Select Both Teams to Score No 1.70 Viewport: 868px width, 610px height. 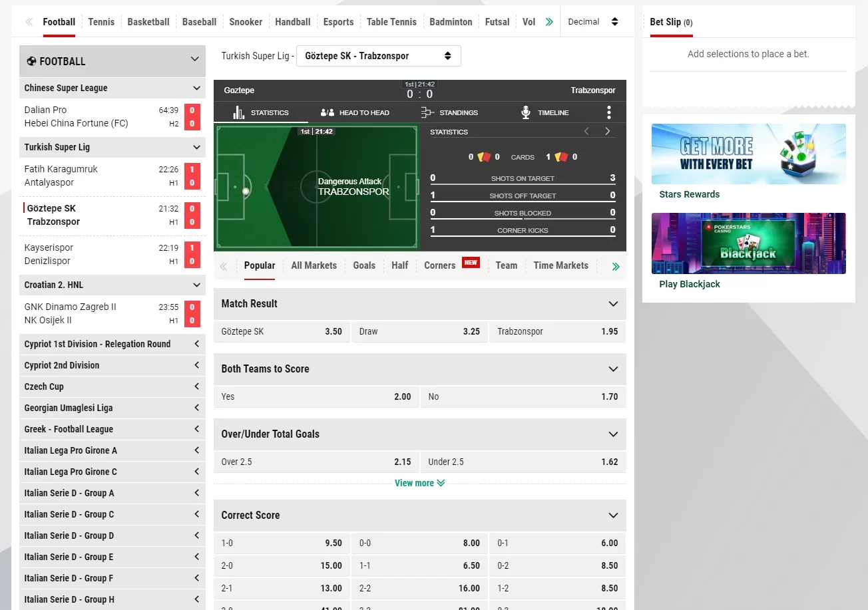(523, 396)
